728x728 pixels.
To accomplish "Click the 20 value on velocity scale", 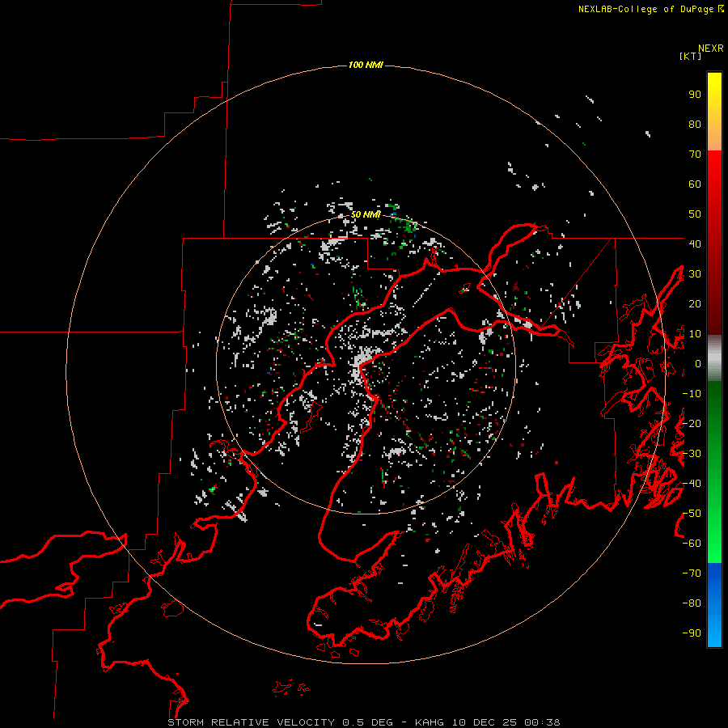I will pos(695,303).
